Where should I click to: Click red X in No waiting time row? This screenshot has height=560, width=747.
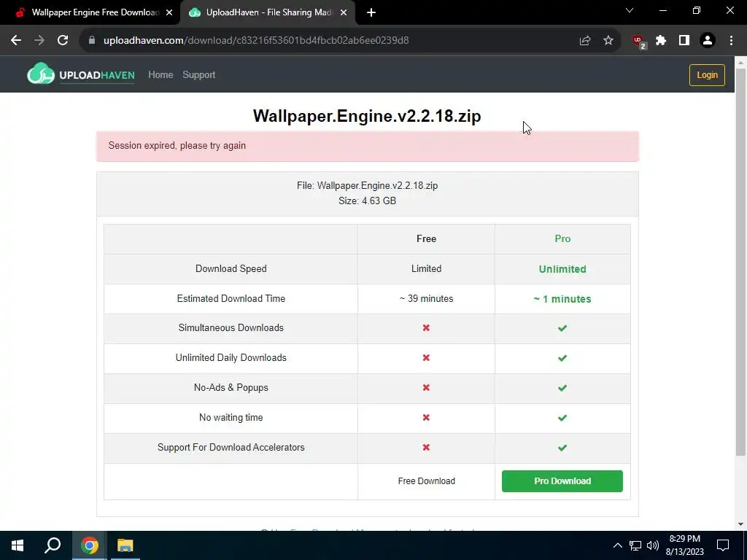426,418
